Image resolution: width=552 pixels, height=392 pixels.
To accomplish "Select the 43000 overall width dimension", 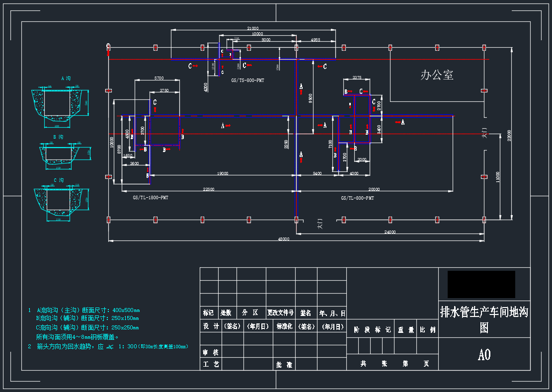I will click(284, 239).
